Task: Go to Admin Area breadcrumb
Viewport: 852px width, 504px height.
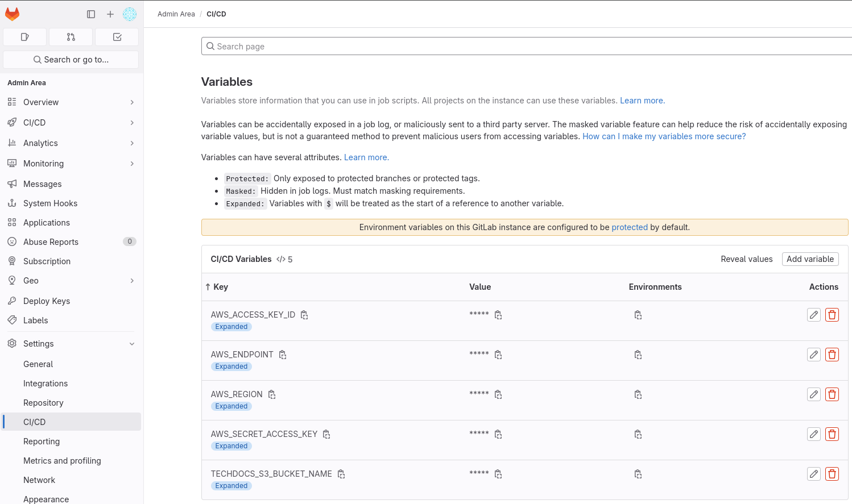Action: [176, 14]
